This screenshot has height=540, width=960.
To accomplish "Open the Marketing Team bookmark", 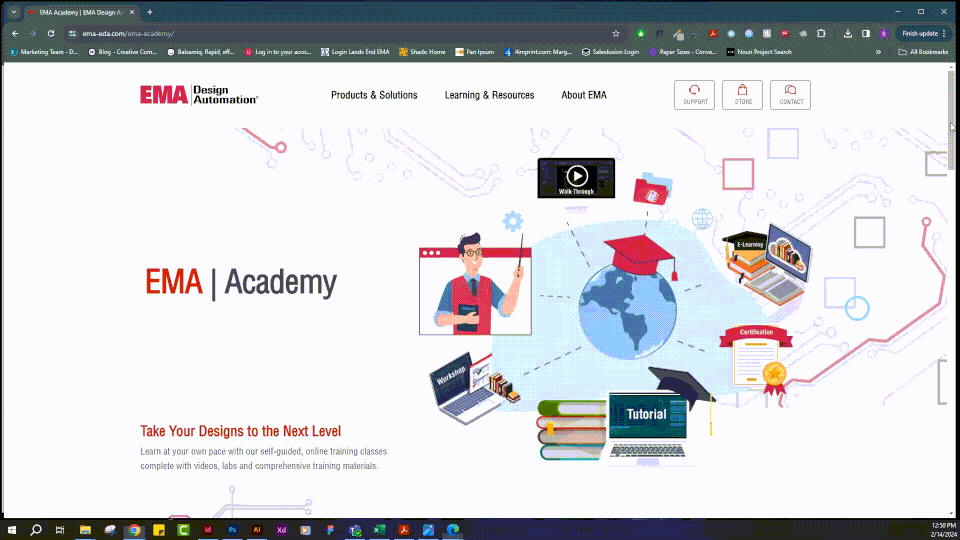I will click(44, 52).
